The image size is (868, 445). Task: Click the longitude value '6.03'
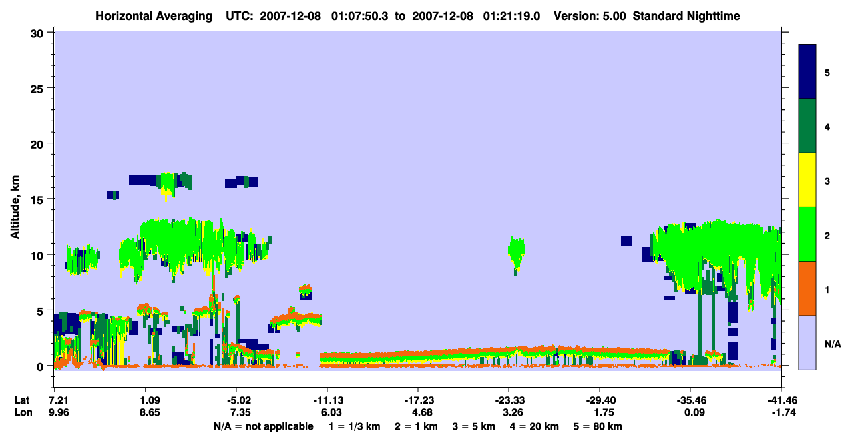331,413
